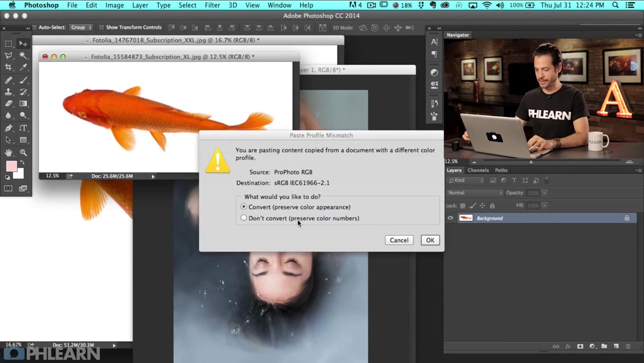Open the Normal blend mode dropdown
644x363 pixels.
click(474, 193)
